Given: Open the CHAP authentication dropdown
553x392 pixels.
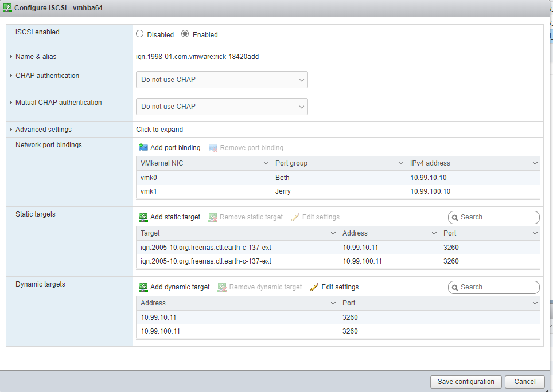Looking at the screenshot, I should click(x=222, y=80).
